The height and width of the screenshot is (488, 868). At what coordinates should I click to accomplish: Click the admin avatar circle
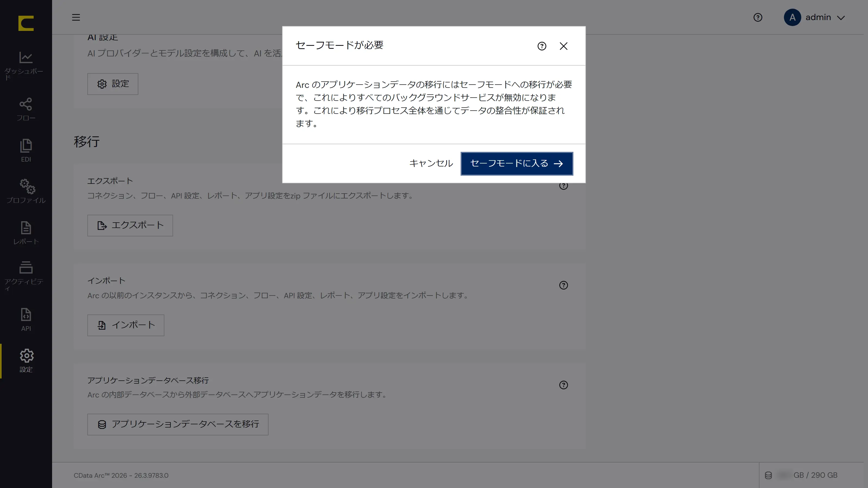(792, 17)
